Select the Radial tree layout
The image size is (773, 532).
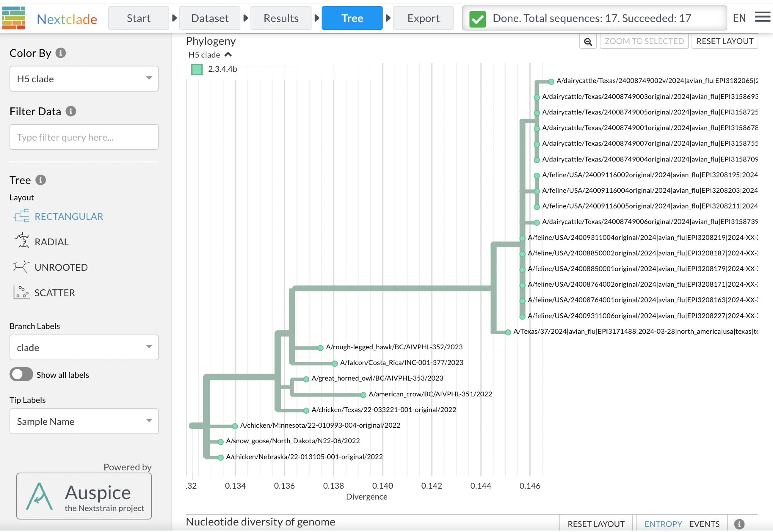(51, 242)
